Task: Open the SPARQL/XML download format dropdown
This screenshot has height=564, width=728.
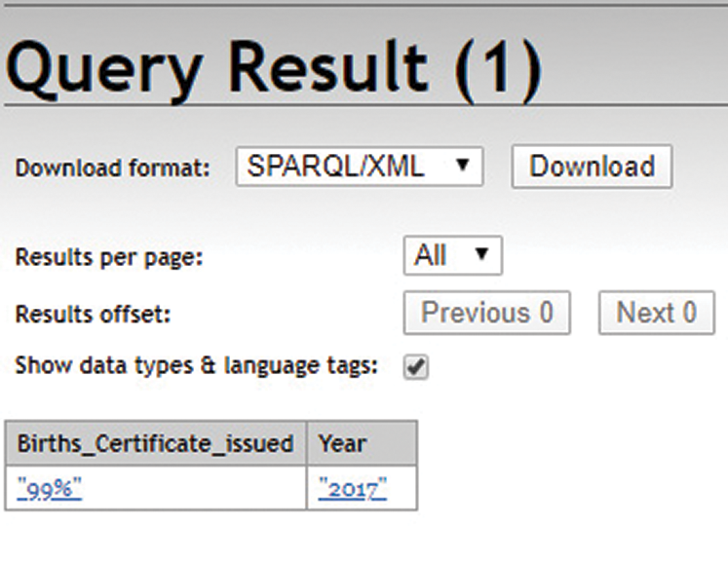Action: click(x=358, y=167)
